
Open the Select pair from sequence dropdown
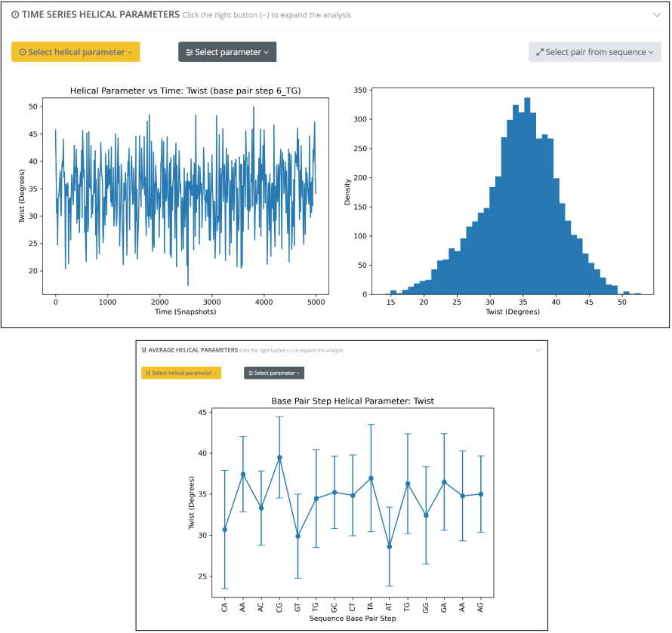point(595,52)
